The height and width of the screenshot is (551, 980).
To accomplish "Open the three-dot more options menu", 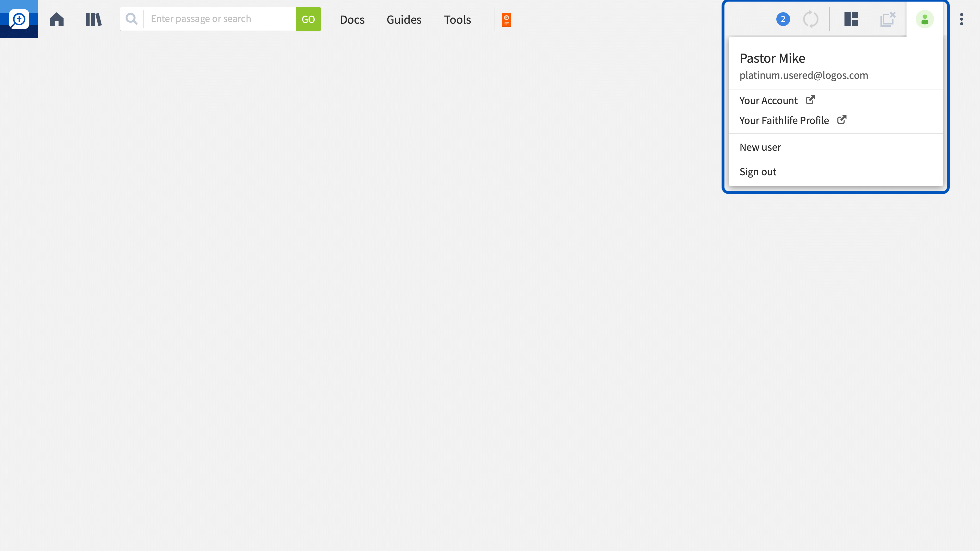I will click(x=961, y=19).
